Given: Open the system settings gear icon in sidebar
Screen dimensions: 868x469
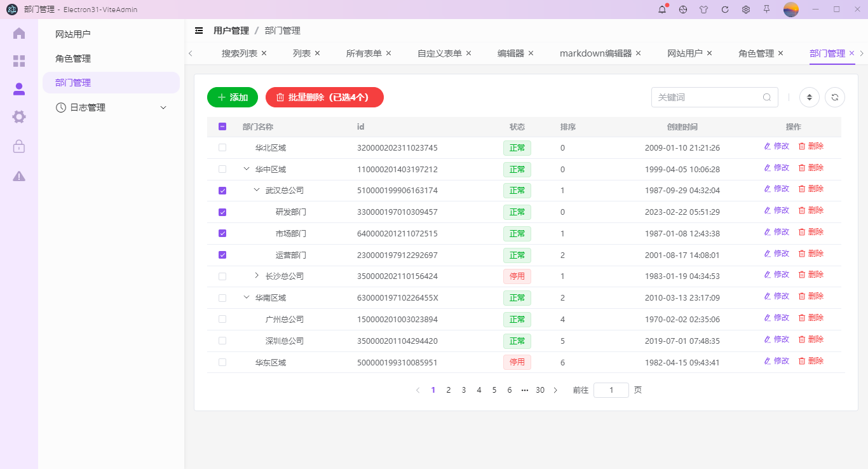Looking at the screenshot, I should (18, 116).
